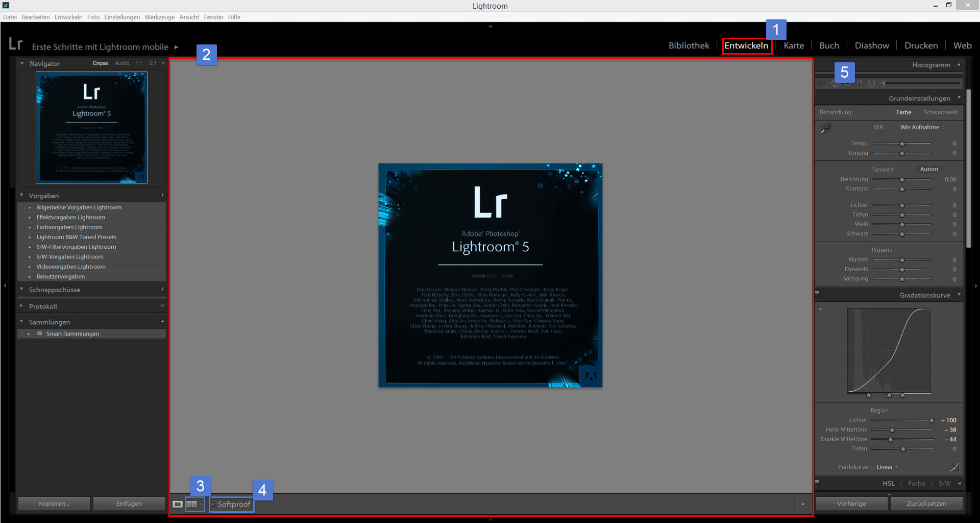
Task: Select the graduated filter tool icon
Action: [x=860, y=83]
